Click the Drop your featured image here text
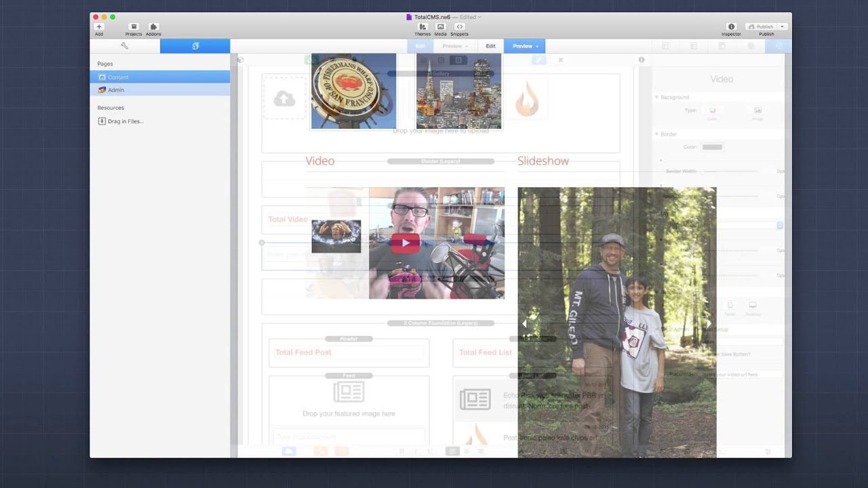Viewport: 868px width, 488px height. coord(349,413)
